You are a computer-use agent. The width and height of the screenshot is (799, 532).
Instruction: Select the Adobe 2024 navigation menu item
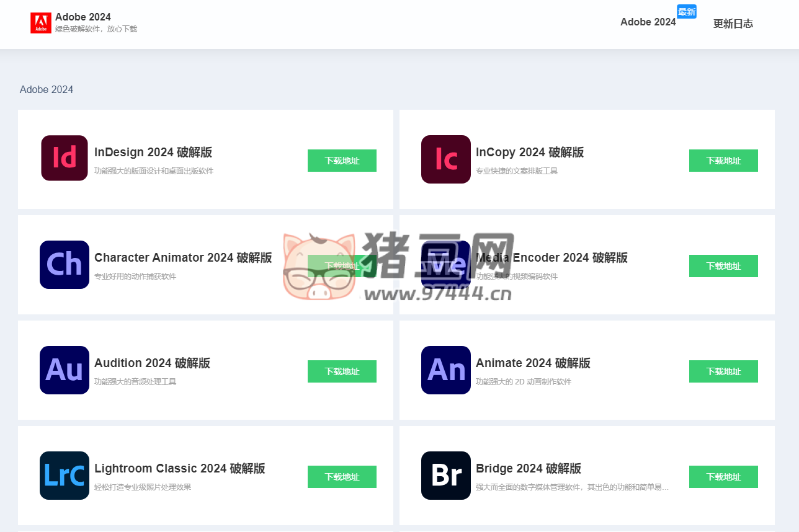(648, 22)
